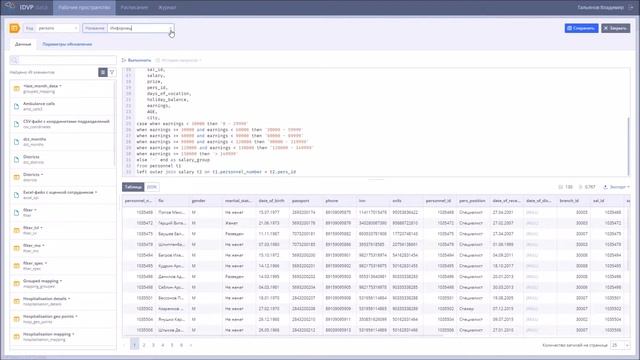This screenshot has height=360, width=640.
Task: Click the Сохранить button
Action: pos(581,28)
